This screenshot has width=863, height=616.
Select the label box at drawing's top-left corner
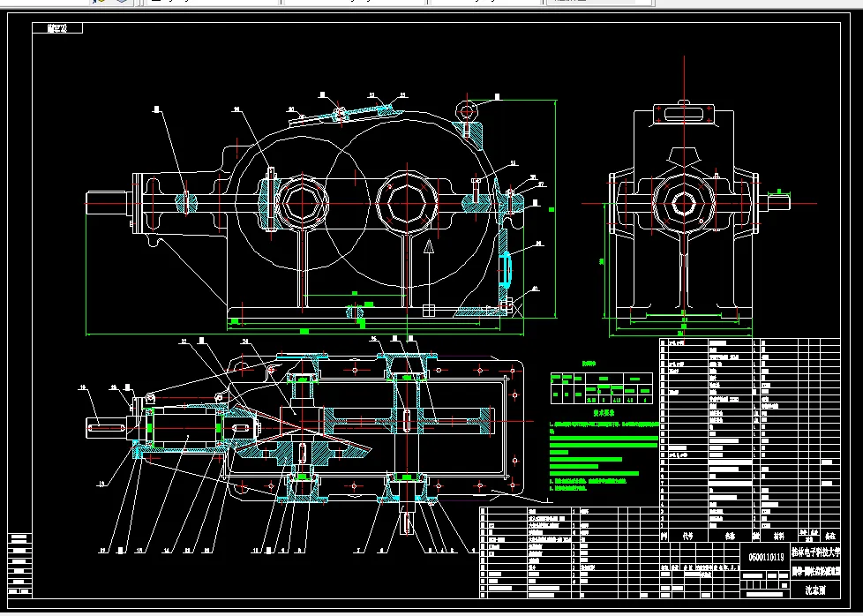(57, 28)
